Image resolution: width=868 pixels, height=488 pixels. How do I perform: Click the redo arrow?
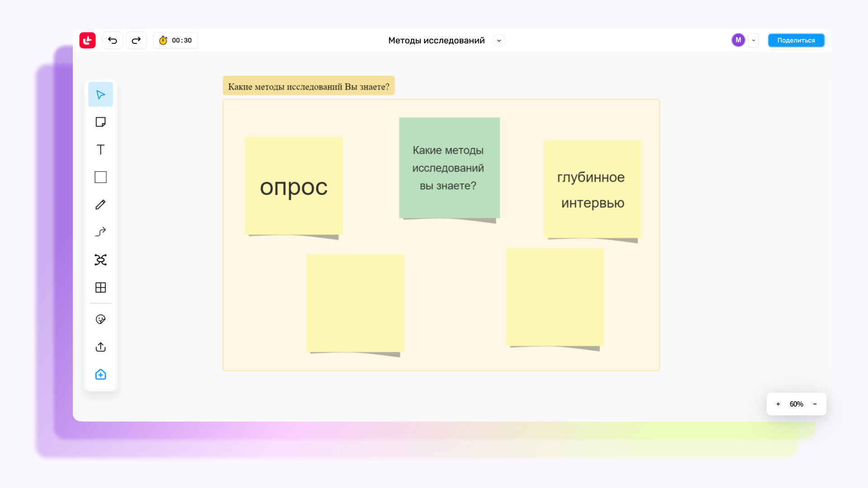pos(136,41)
